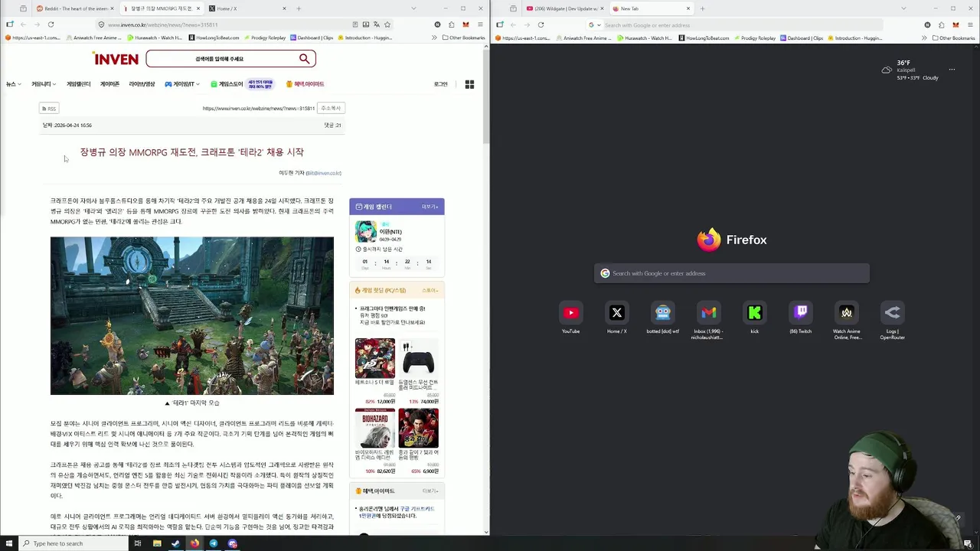
Task: Open TERA screenshot image in article
Action: pyautogui.click(x=192, y=316)
